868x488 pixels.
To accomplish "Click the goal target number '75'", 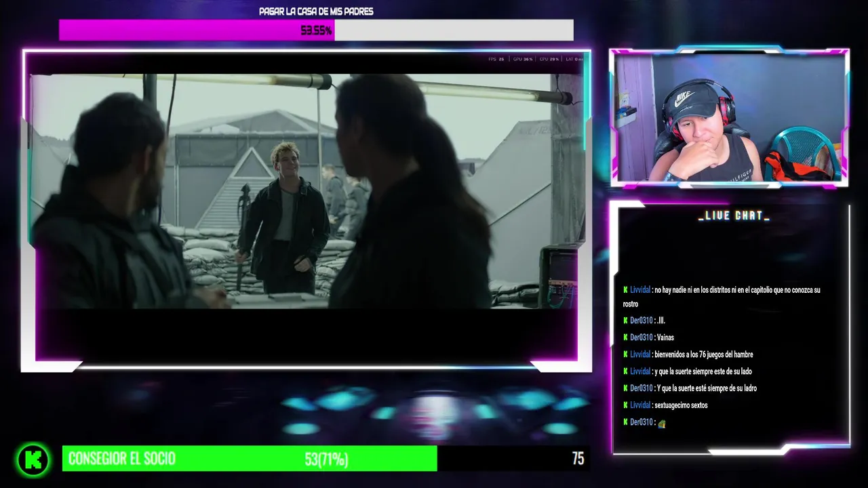I will (578, 459).
